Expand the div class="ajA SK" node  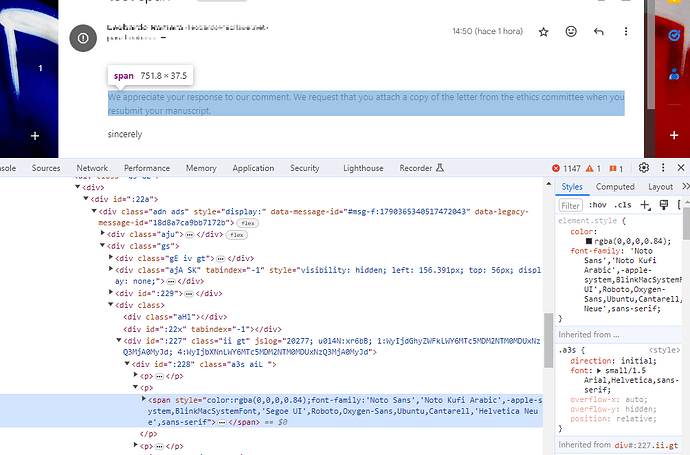[111, 269]
